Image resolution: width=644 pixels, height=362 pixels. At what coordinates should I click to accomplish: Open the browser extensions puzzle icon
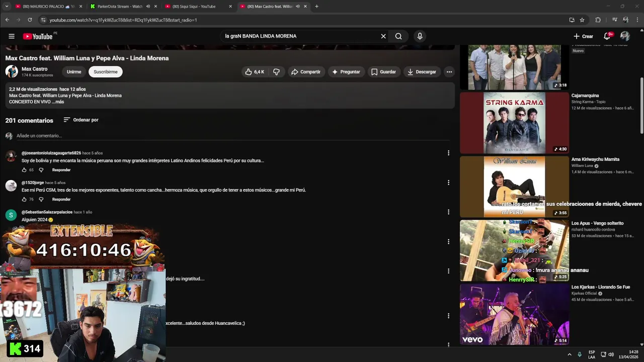tap(598, 20)
